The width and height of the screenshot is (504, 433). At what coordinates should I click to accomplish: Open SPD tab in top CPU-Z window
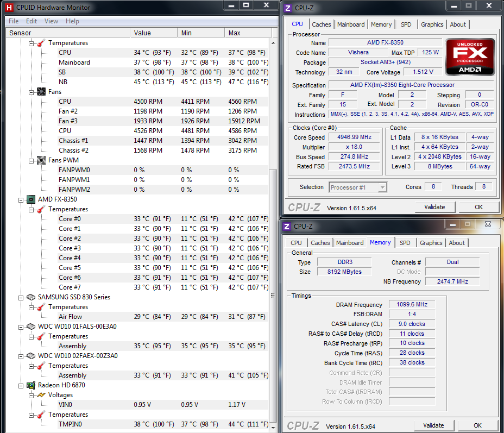pyautogui.click(x=406, y=24)
